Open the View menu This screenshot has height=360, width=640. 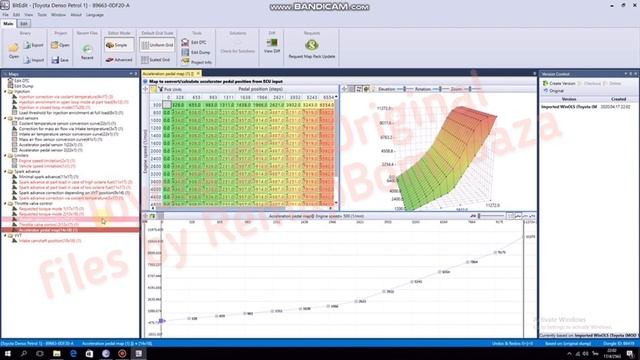[29, 15]
